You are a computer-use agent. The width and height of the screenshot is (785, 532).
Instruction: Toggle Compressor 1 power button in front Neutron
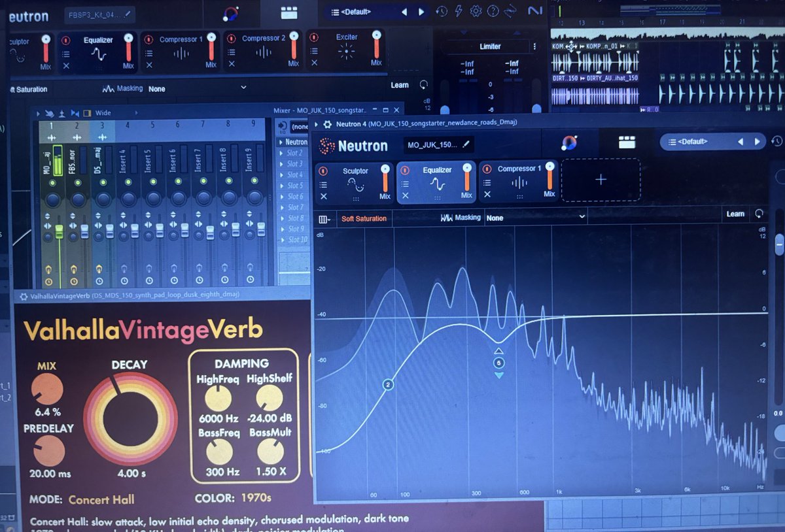pos(487,169)
